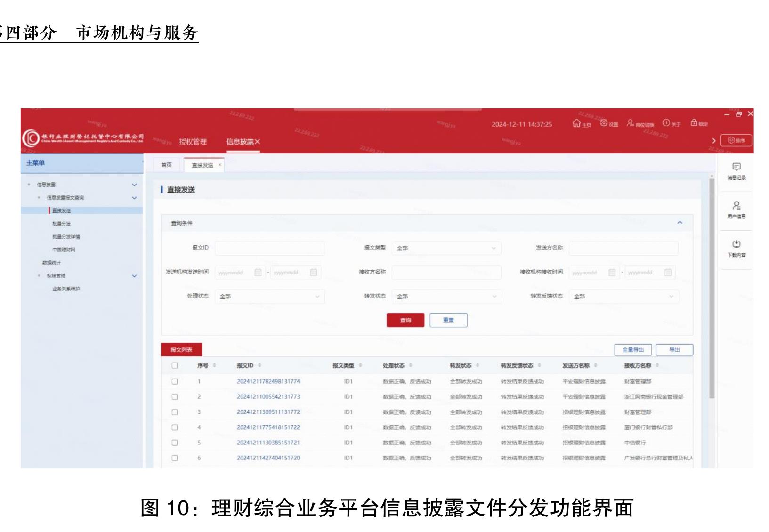Collapse the 信息披露报文查询 menu node
This screenshot has width=769, height=532.
134,198
